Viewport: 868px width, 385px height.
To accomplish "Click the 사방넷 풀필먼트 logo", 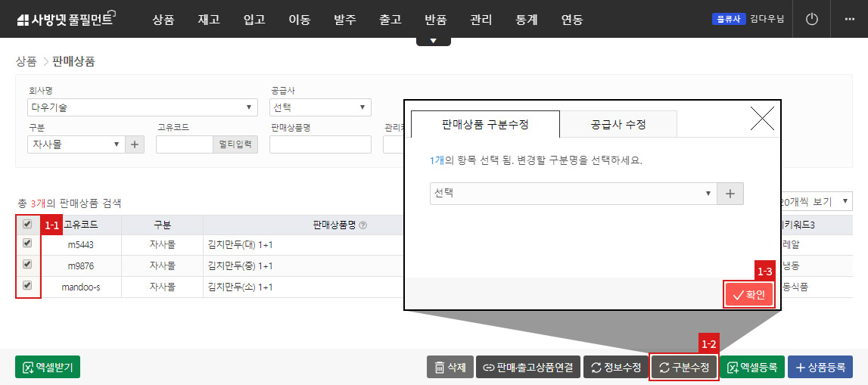I will tap(65, 20).
